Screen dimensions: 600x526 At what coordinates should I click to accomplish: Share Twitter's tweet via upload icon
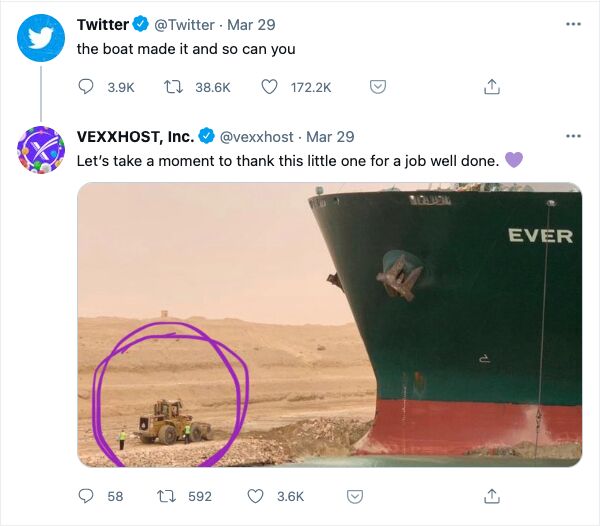point(492,87)
